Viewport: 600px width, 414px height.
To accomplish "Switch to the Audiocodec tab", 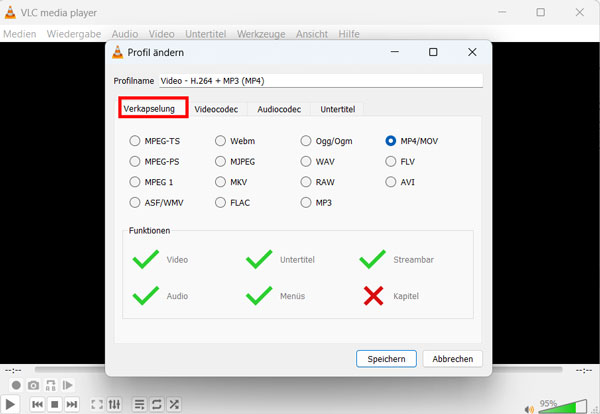I will tap(279, 109).
